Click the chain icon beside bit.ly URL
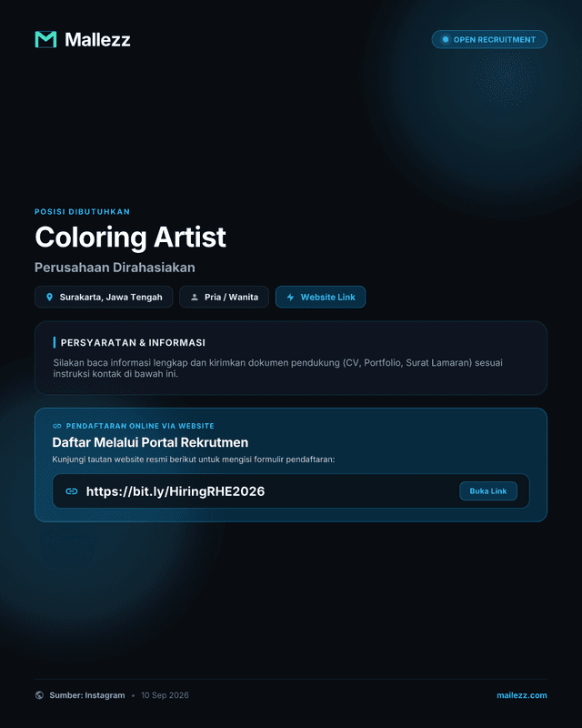The width and height of the screenshot is (582, 728). pyautogui.click(x=72, y=491)
